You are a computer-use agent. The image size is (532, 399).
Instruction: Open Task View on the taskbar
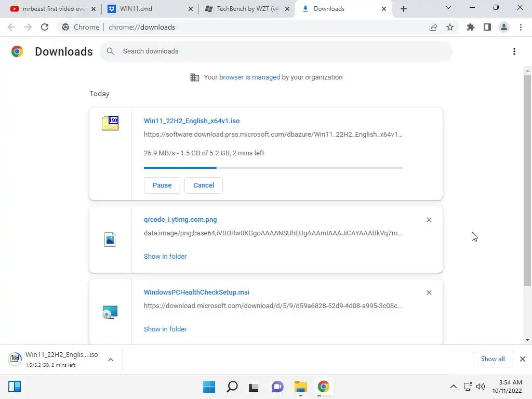[255, 387]
